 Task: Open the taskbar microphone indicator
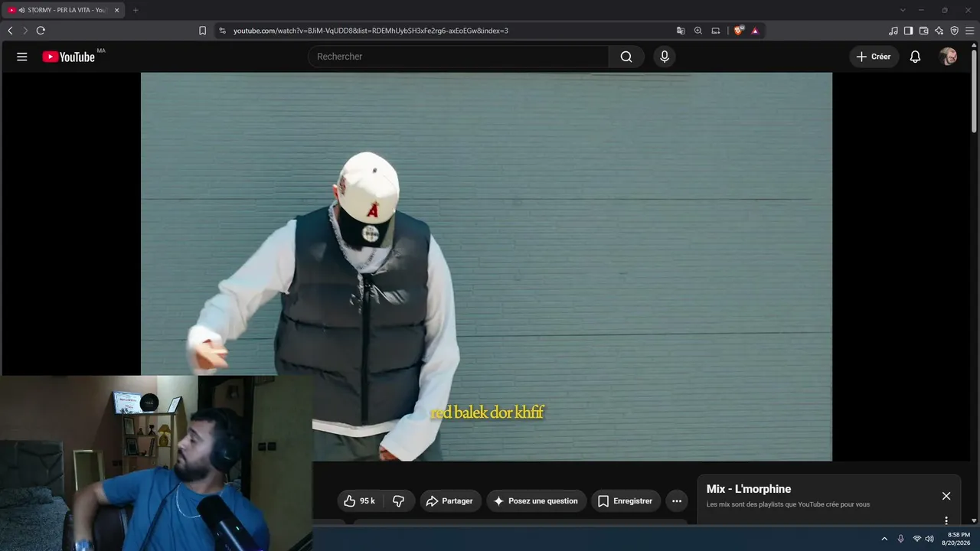(x=900, y=539)
